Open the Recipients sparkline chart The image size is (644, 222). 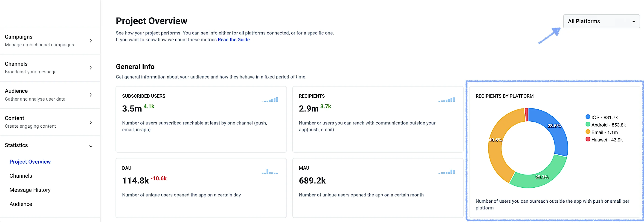point(447,100)
